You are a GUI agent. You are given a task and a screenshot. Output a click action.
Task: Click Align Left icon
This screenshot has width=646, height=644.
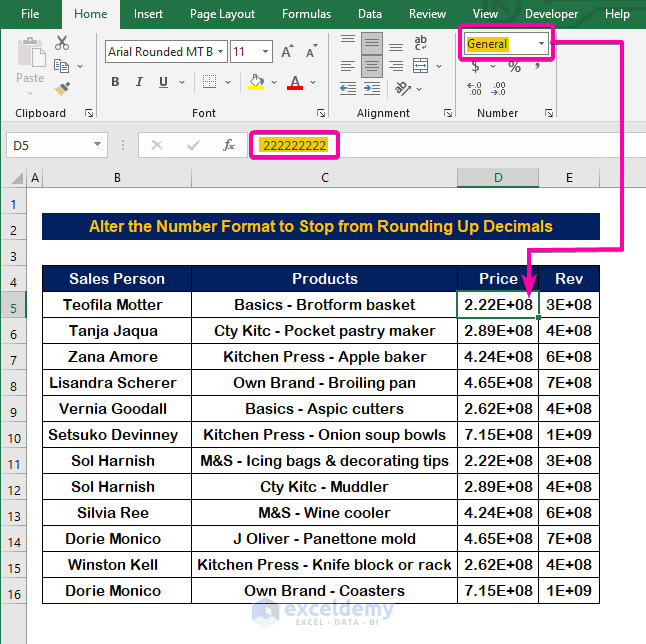coord(348,66)
